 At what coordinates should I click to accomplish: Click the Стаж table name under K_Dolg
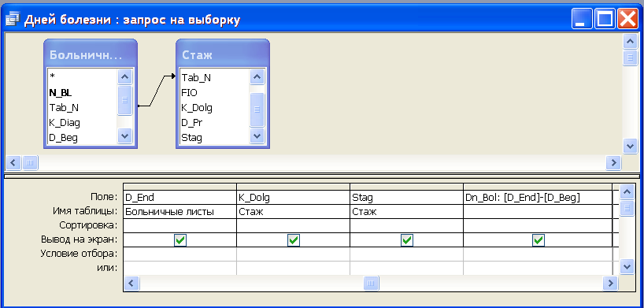(293, 212)
